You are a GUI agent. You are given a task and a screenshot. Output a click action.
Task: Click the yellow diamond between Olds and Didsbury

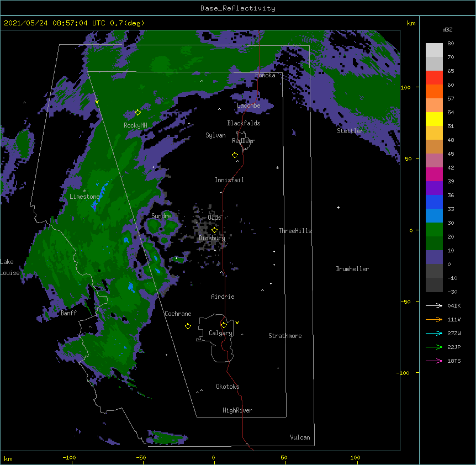click(214, 230)
